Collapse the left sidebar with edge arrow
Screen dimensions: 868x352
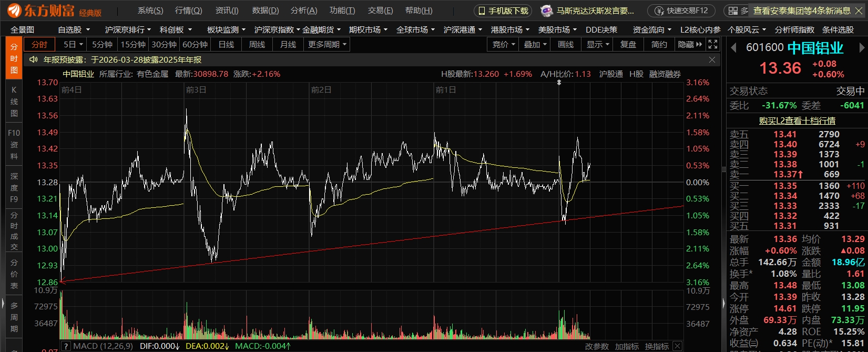[2, 304]
